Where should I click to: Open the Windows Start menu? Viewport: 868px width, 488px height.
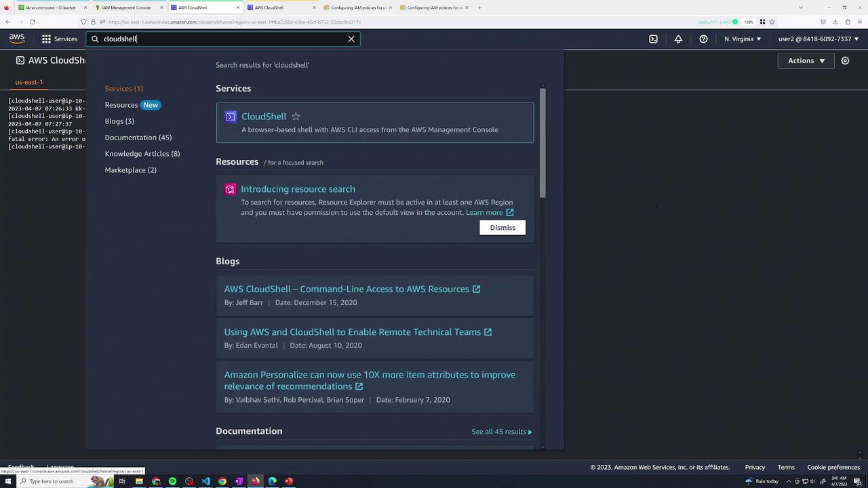(x=7, y=481)
